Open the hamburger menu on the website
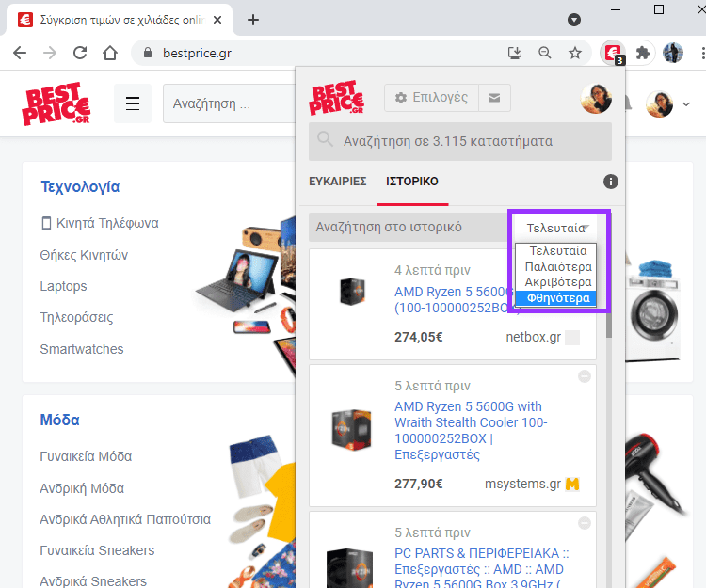Viewport: 706px width, 588px height. (133, 103)
